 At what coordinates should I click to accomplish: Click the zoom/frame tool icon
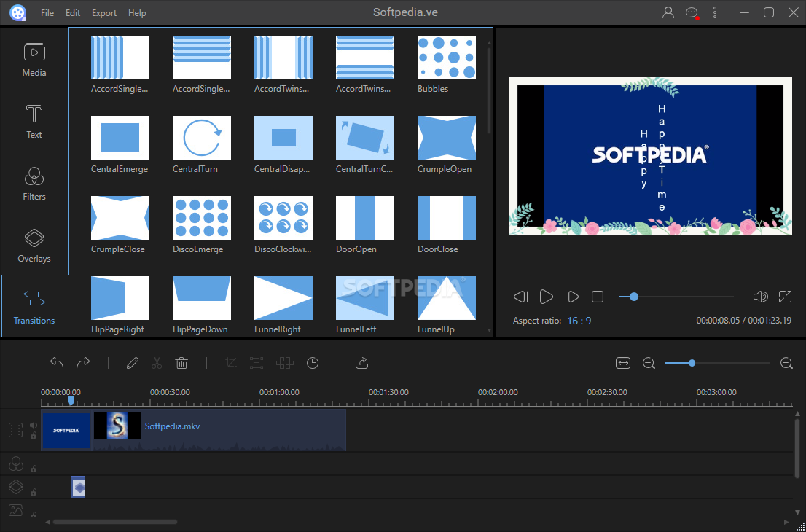[257, 363]
